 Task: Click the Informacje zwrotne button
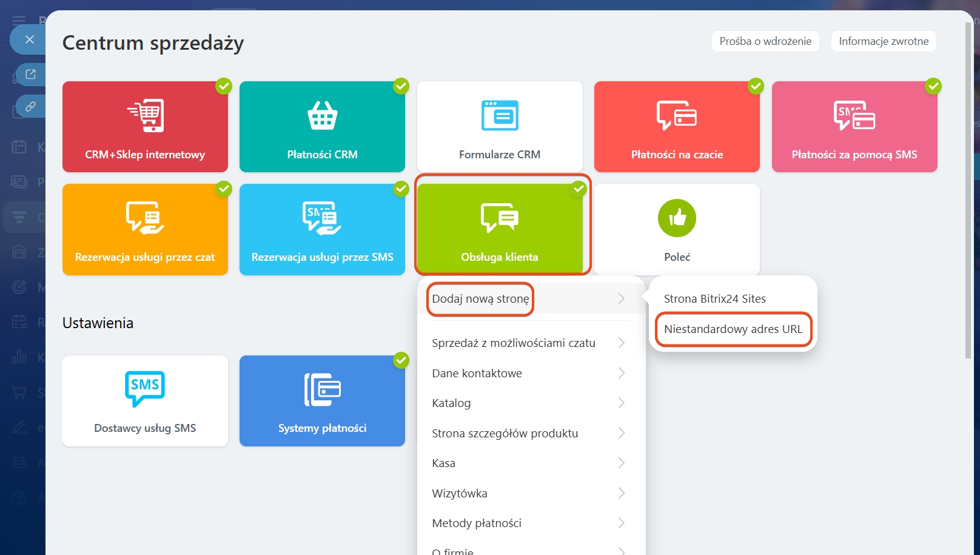(x=883, y=41)
